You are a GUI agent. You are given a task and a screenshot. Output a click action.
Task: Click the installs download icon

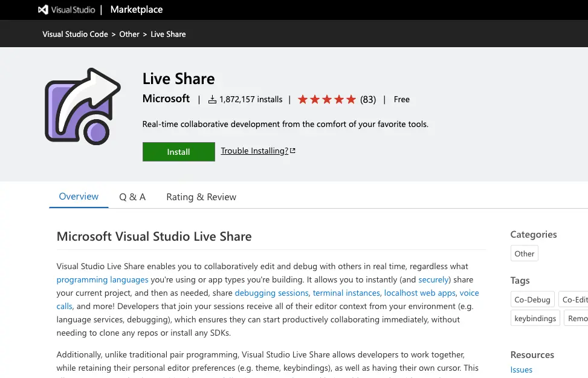(212, 99)
